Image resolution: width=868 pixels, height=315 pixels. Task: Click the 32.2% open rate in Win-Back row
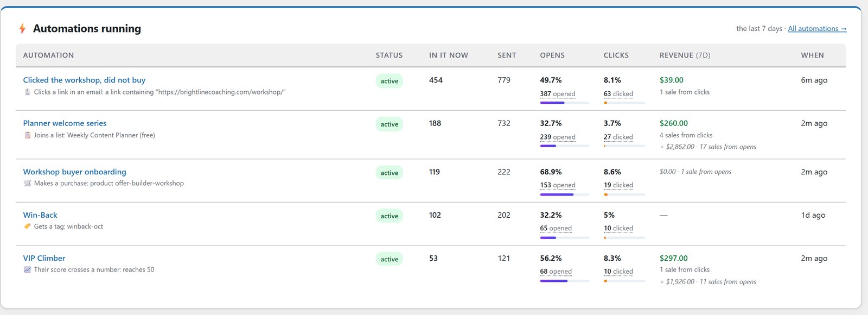[551, 215]
